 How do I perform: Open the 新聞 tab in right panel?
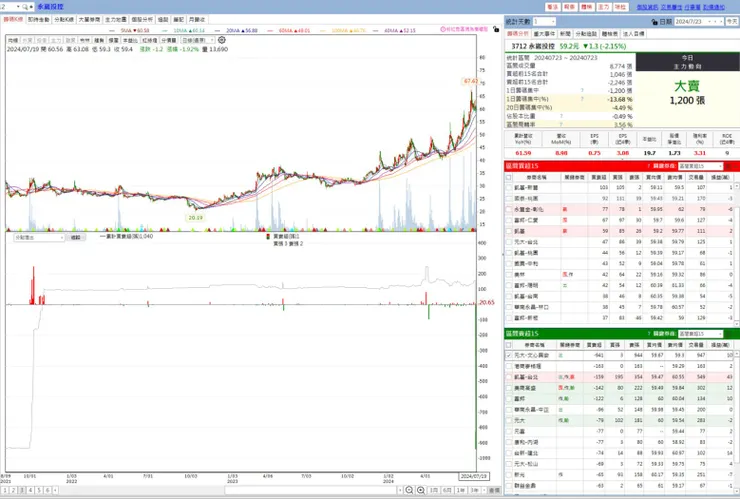565,34
